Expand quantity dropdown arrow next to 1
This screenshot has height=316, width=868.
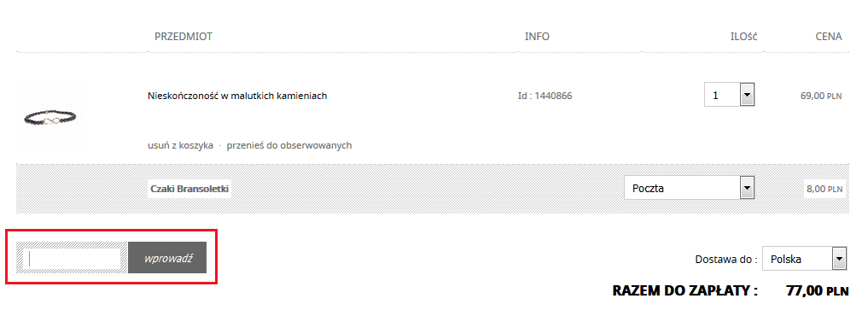click(x=748, y=95)
